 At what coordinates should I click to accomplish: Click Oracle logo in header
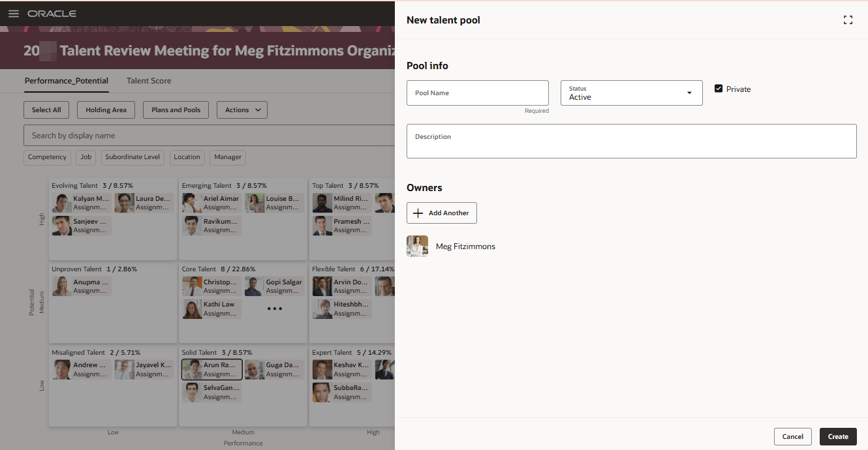pyautogui.click(x=52, y=14)
